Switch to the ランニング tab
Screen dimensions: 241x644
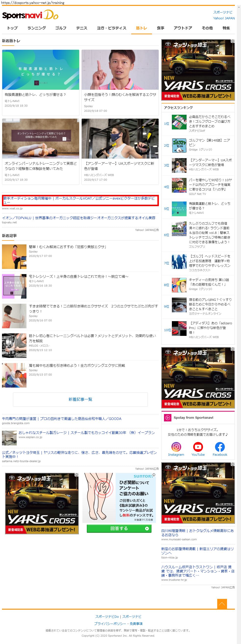pos(37,28)
